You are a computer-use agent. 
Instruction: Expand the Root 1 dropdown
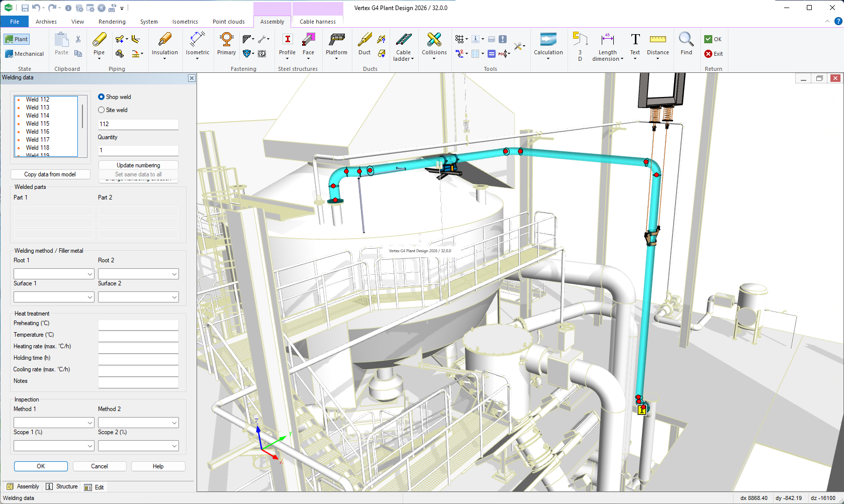click(x=90, y=274)
